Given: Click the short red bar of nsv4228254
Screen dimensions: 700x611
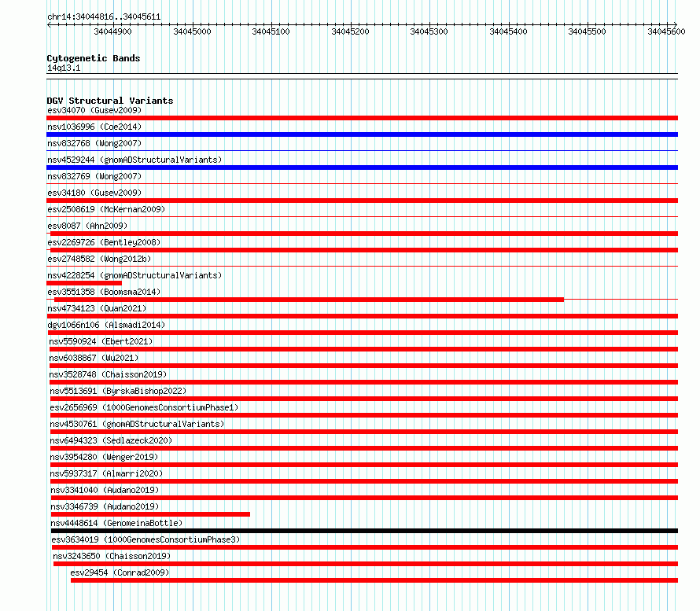Looking at the screenshot, I should pyautogui.click(x=84, y=283).
